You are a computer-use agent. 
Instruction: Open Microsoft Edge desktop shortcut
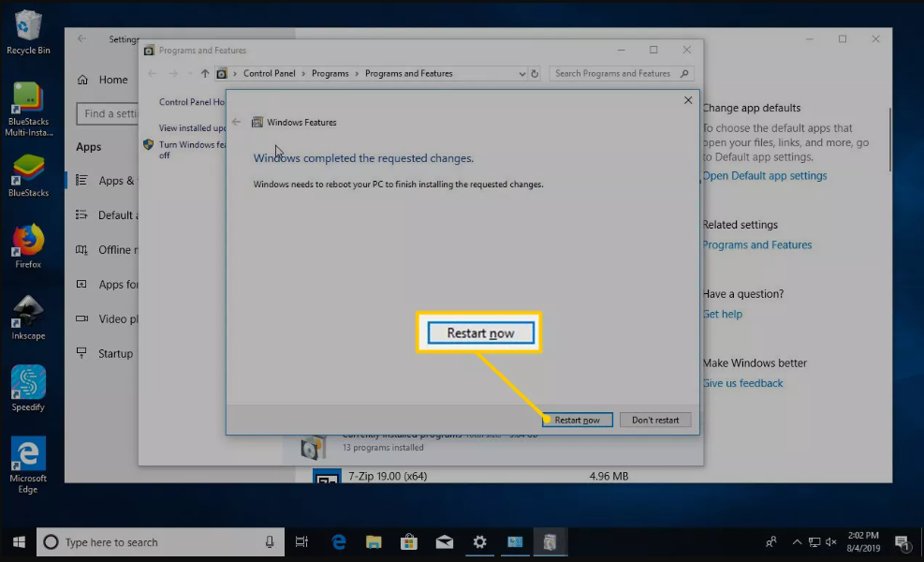pyautogui.click(x=28, y=466)
